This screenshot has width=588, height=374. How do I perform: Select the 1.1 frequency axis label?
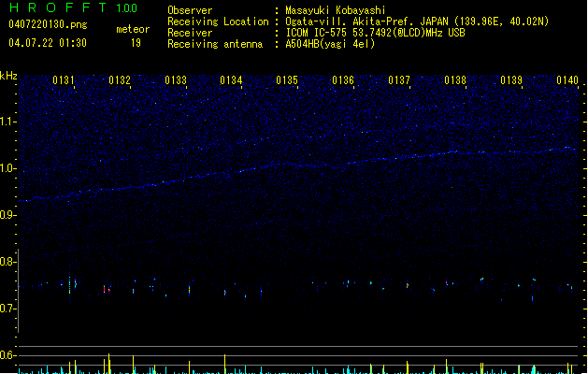8,121
